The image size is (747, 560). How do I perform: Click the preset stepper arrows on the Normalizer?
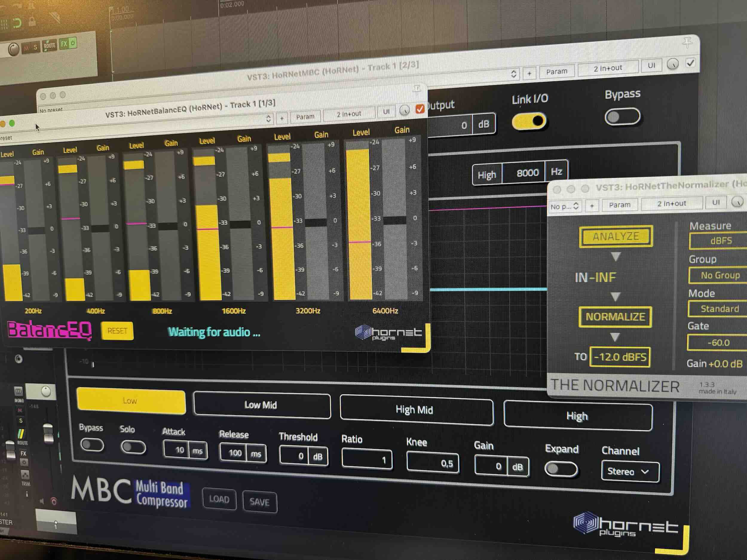pos(576,206)
